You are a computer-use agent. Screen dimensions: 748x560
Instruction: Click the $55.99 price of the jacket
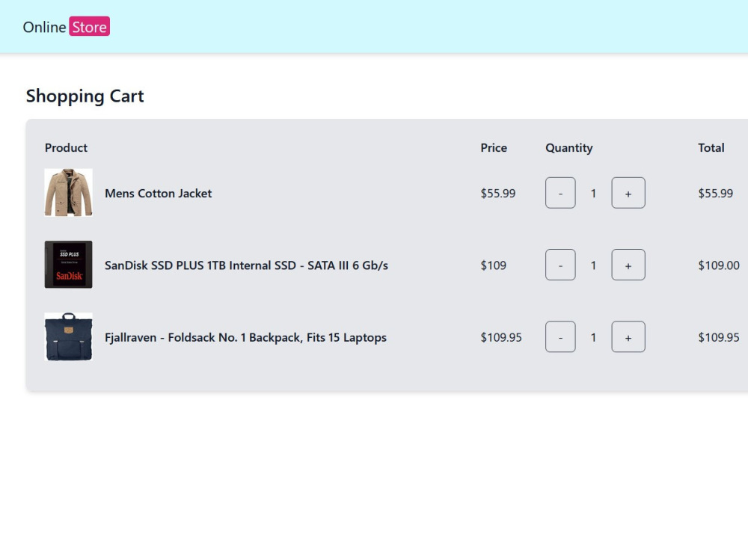[x=498, y=193]
